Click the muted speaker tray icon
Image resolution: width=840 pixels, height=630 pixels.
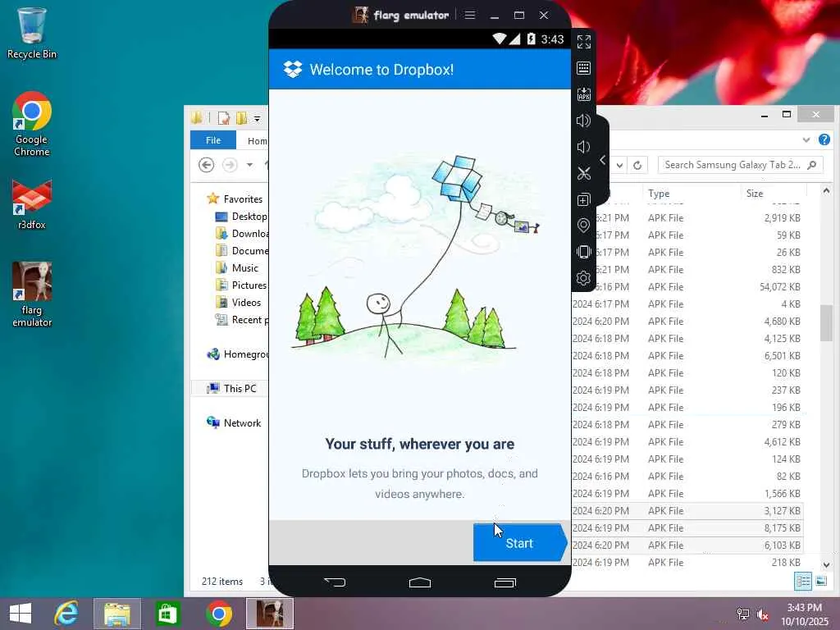point(763,614)
